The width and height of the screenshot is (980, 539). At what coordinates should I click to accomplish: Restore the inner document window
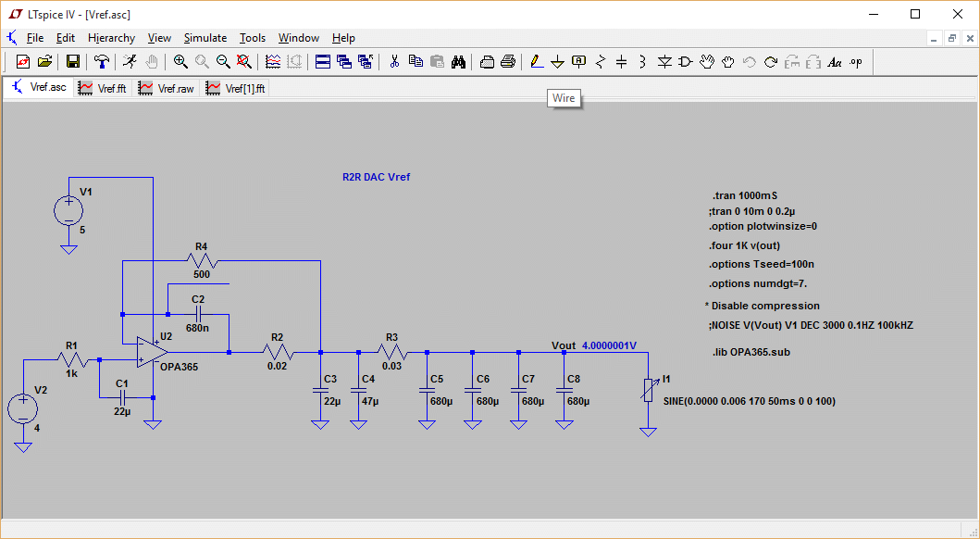(952, 38)
